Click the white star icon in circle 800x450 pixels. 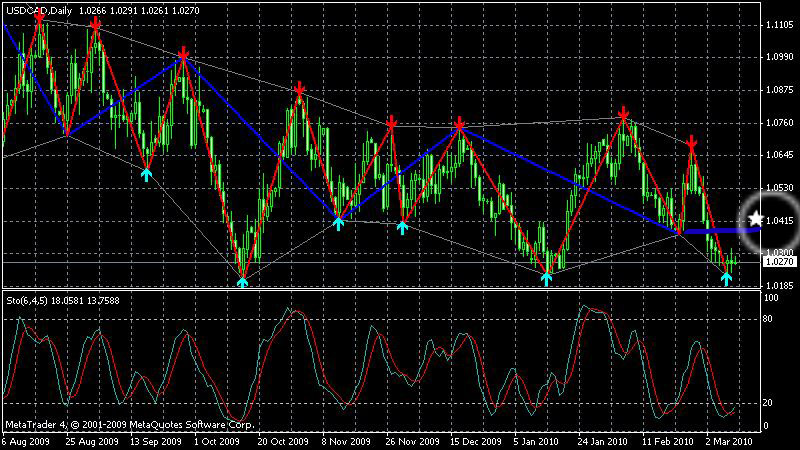(x=756, y=219)
